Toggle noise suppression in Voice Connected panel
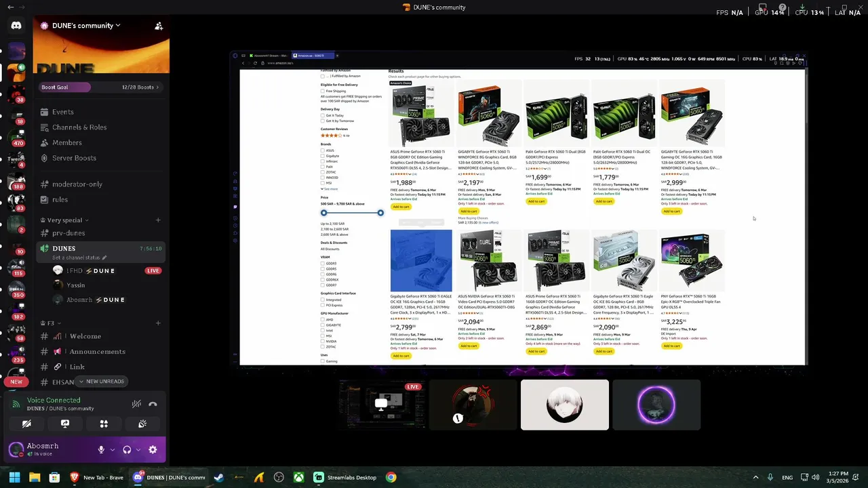Image resolution: width=868 pixels, height=488 pixels. (136, 404)
